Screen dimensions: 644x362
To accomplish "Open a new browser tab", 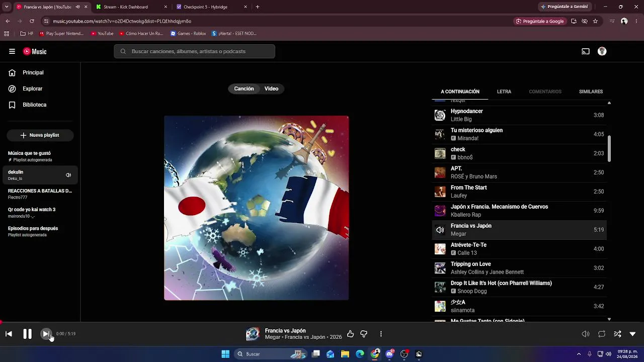I will point(258,7).
